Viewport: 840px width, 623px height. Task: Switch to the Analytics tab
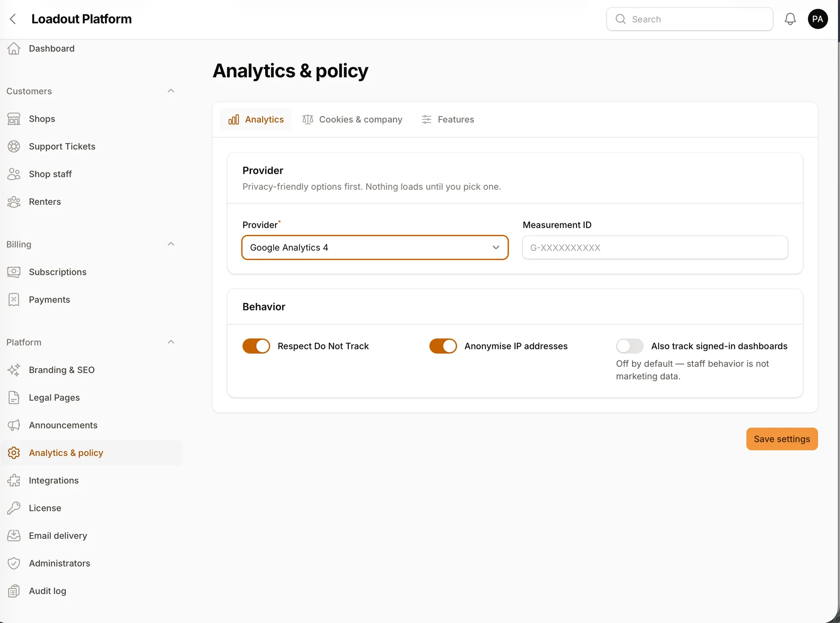tap(256, 119)
